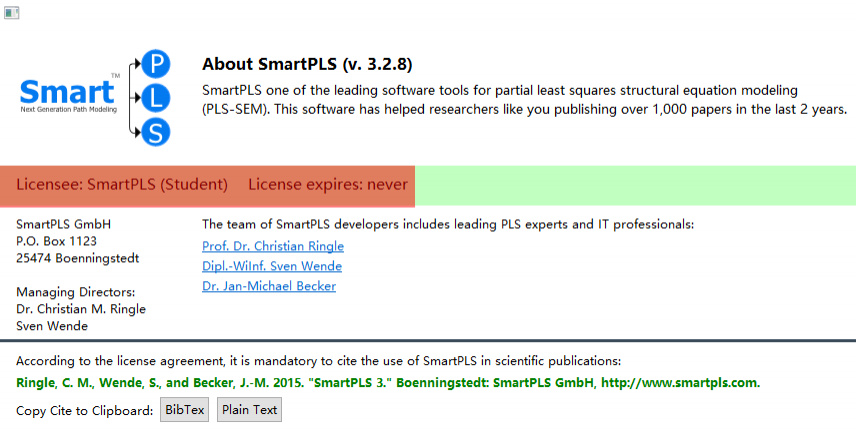Click the blue S circle in logo
Viewport: 856px width, 431px height.
click(155, 131)
